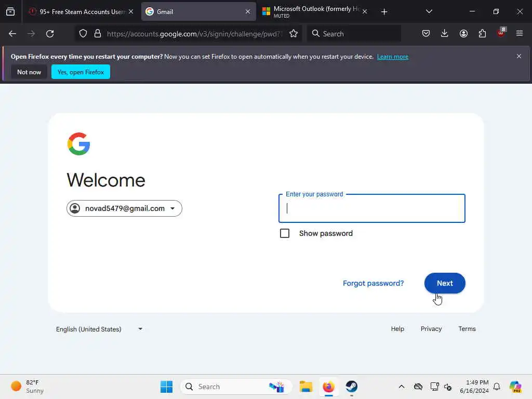Open the Terms link
Screen dimensions: 532x399
tap(467, 329)
